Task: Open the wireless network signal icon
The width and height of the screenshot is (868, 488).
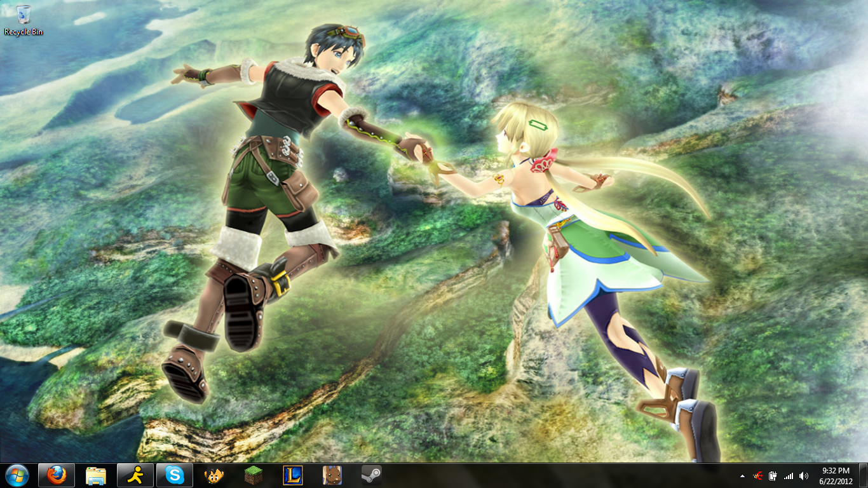Action: point(789,476)
